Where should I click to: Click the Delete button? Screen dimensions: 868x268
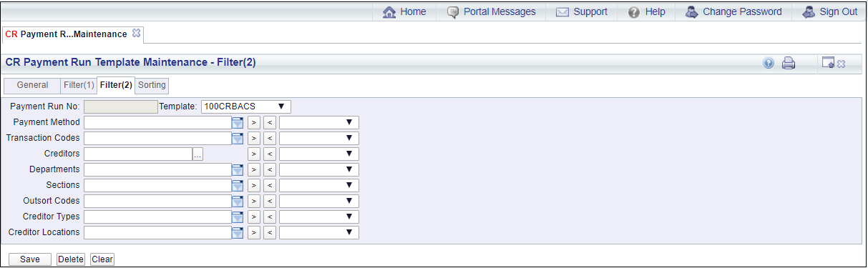pos(71,259)
